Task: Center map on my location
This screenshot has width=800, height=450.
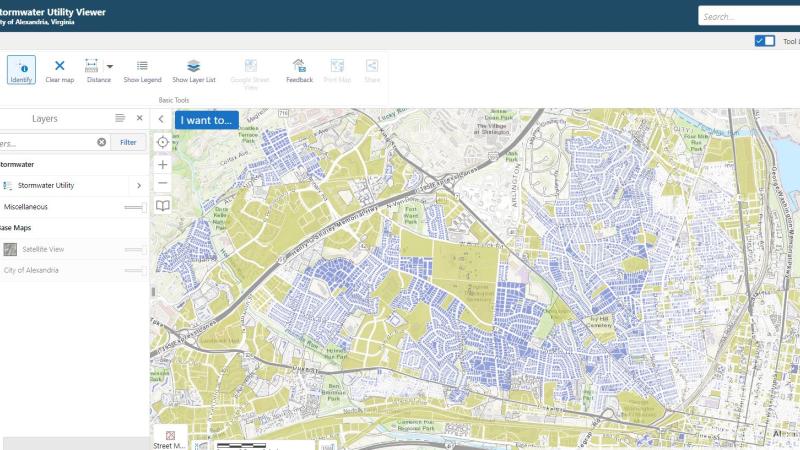Action: pos(163,142)
